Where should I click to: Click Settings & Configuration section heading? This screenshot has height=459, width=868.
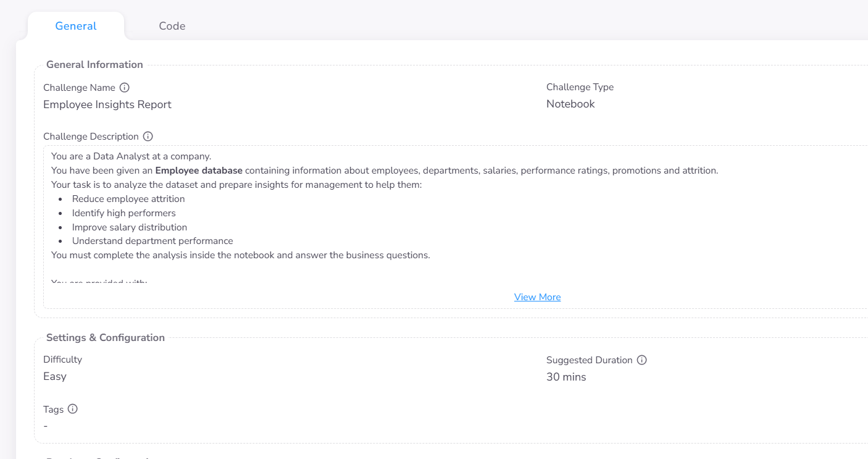coord(106,338)
